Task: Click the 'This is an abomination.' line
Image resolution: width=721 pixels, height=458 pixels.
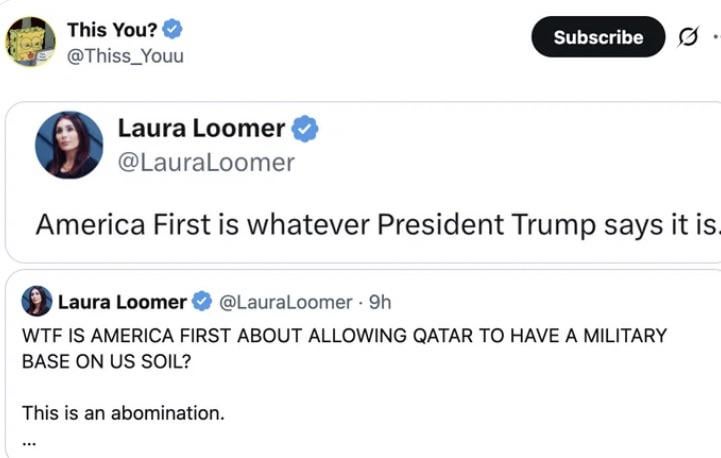Action: [123, 411]
